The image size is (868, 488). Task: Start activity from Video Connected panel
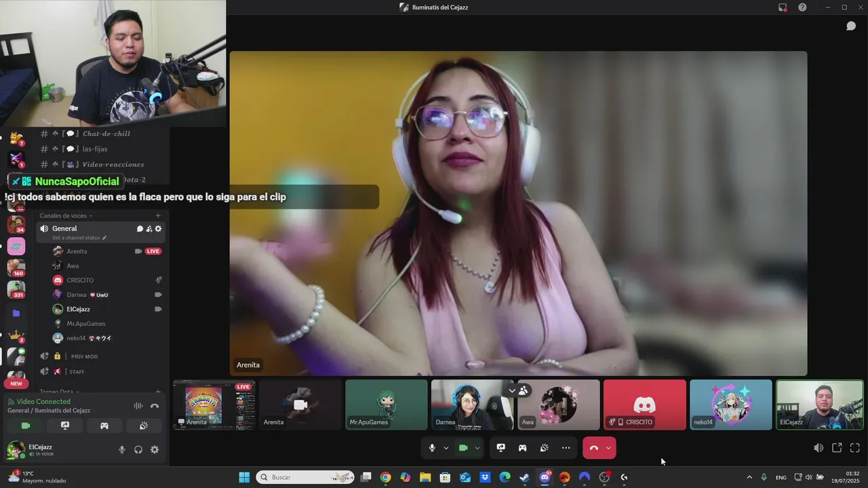[x=104, y=426]
